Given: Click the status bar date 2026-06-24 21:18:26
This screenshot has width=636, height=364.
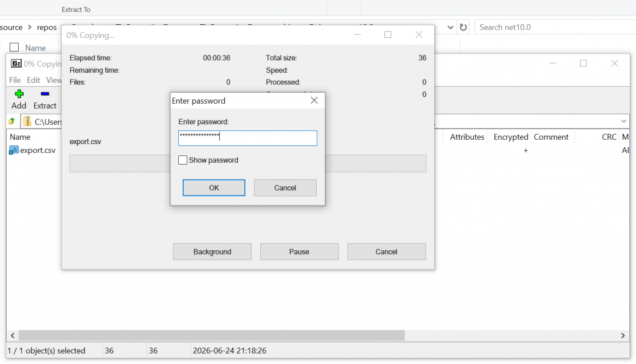Looking at the screenshot, I should pyautogui.click(x=230, y=350).
